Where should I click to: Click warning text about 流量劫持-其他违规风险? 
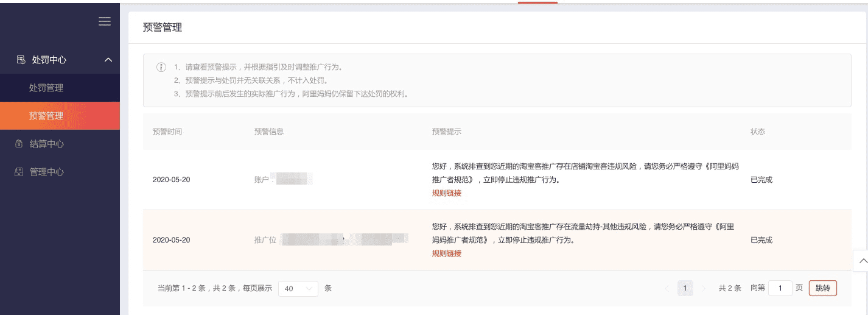click(583, 233)
